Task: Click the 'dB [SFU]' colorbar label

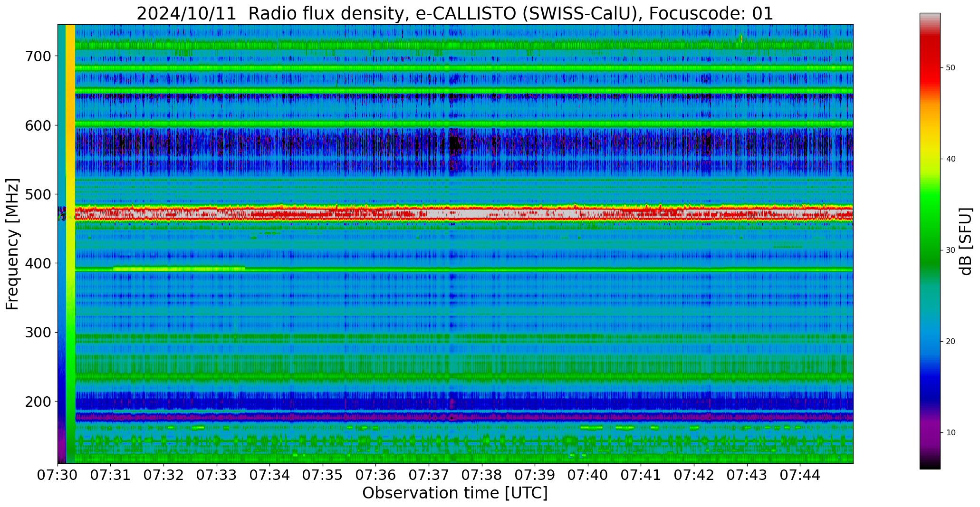Action: click(966, 241)
